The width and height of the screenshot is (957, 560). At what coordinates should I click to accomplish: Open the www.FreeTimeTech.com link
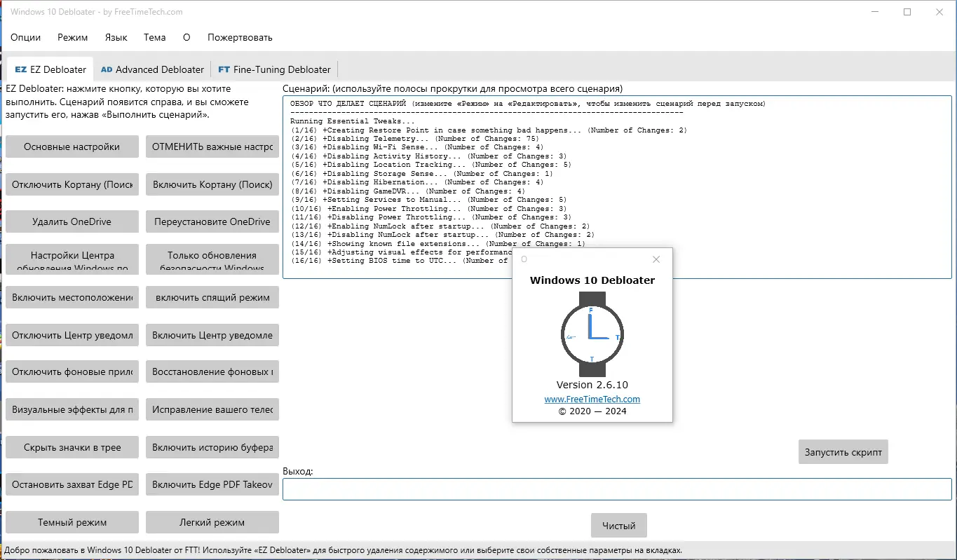point(592,399)
